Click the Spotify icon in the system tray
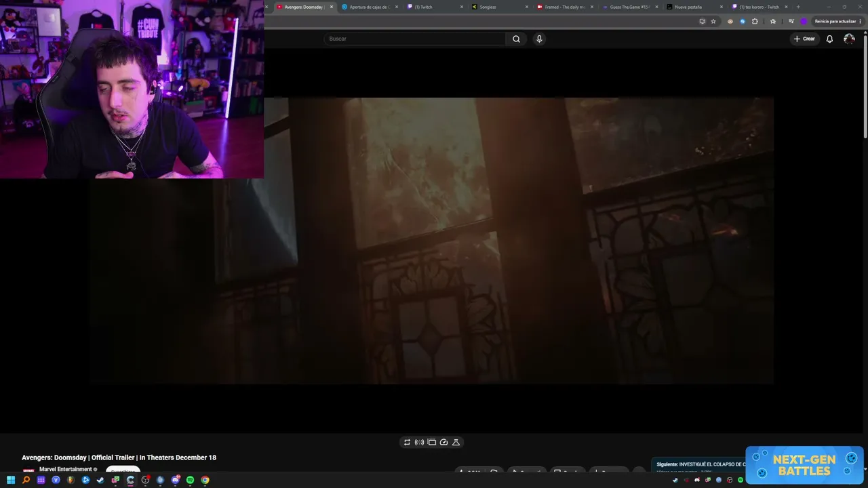868x488 pixels. coord(740,480)
